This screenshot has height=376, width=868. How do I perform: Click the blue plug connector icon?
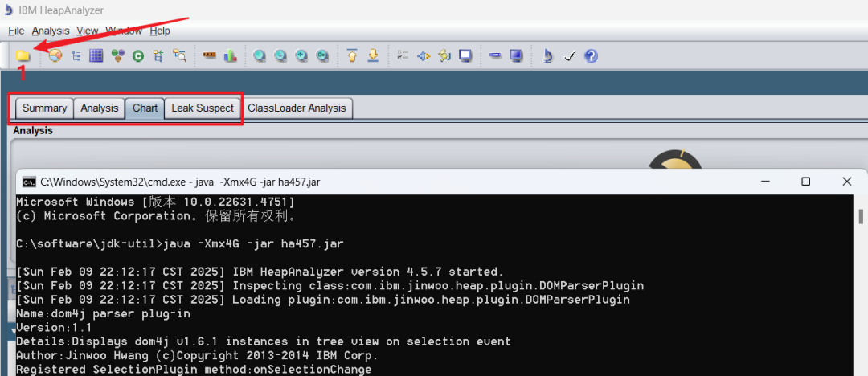tap(424, 56)
